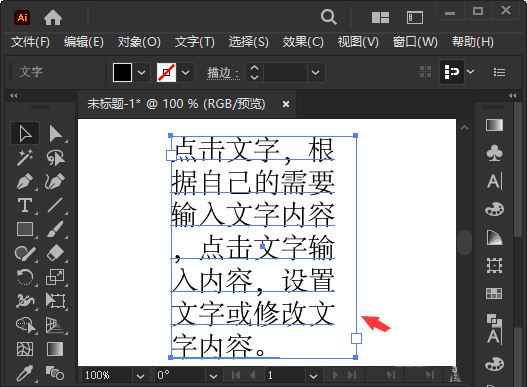Select the Scale tool
This screenshot has width=527, height=387.
pos(55,277)
